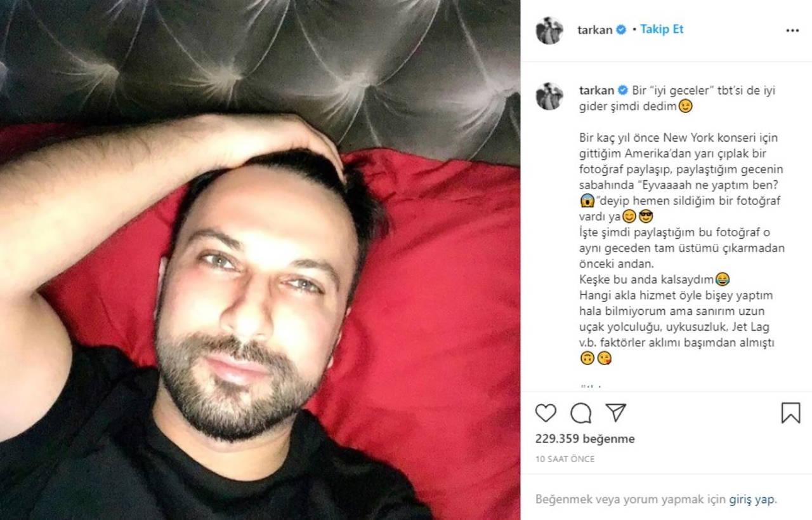The image size is (812, 520).
Task: Click the 10 SAAT ÖNCE timestamp
Action: click(565, 458)
